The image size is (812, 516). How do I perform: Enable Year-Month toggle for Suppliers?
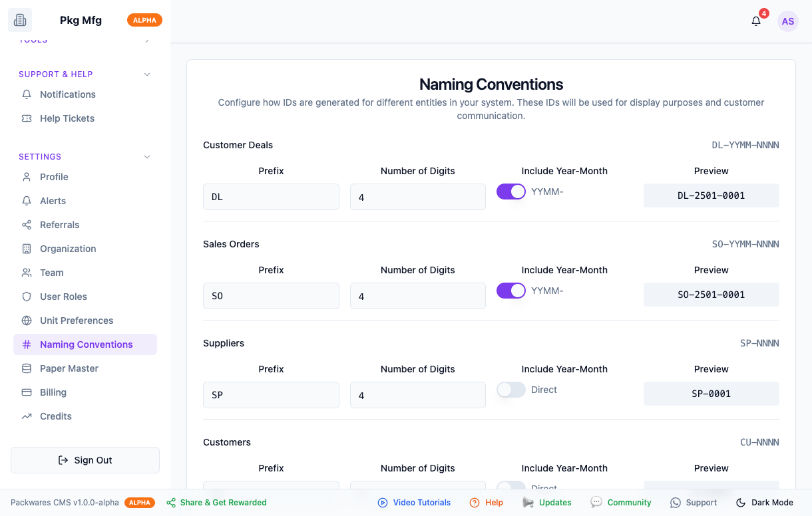tap(511, 390)
